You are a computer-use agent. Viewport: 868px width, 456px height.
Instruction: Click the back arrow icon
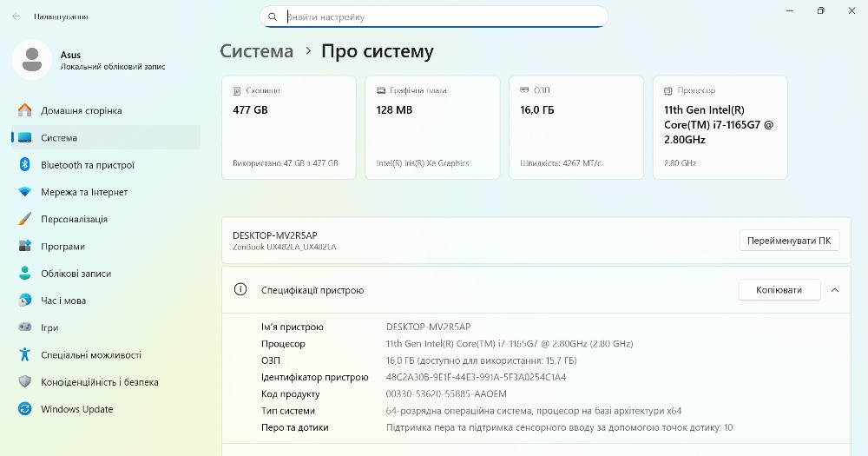tap(16, 17)
